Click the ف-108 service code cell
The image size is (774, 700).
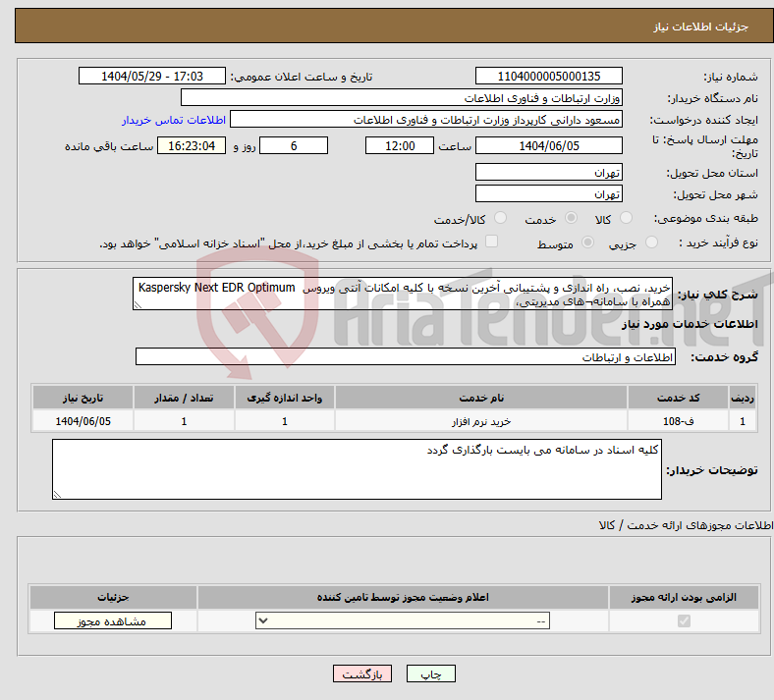point(679,421)
